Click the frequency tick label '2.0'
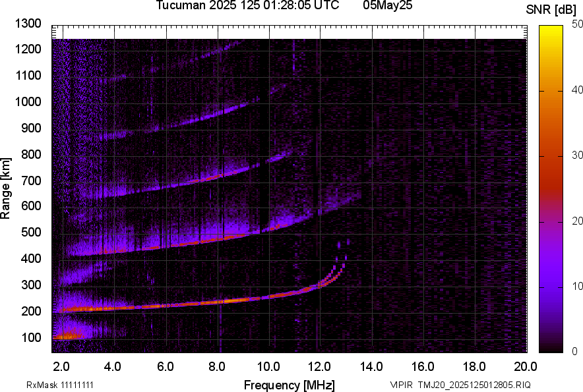 coord(62,367)
